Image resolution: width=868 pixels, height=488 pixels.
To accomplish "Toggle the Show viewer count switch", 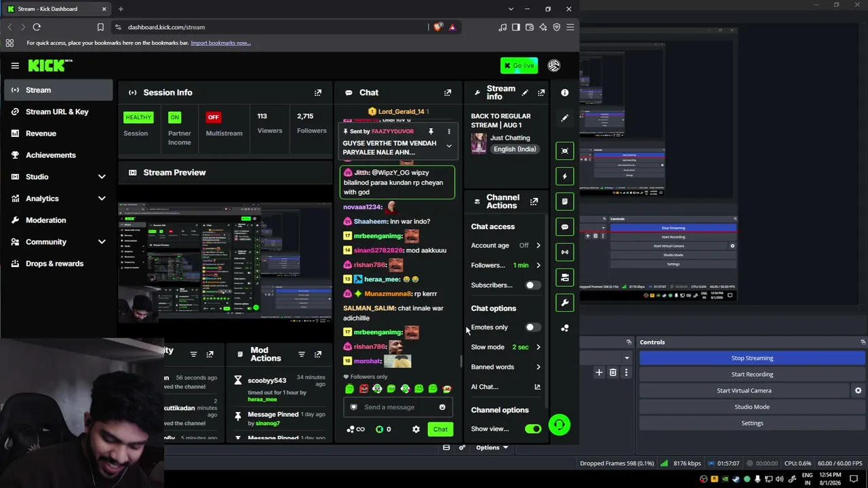I will [x=533, y=429].
